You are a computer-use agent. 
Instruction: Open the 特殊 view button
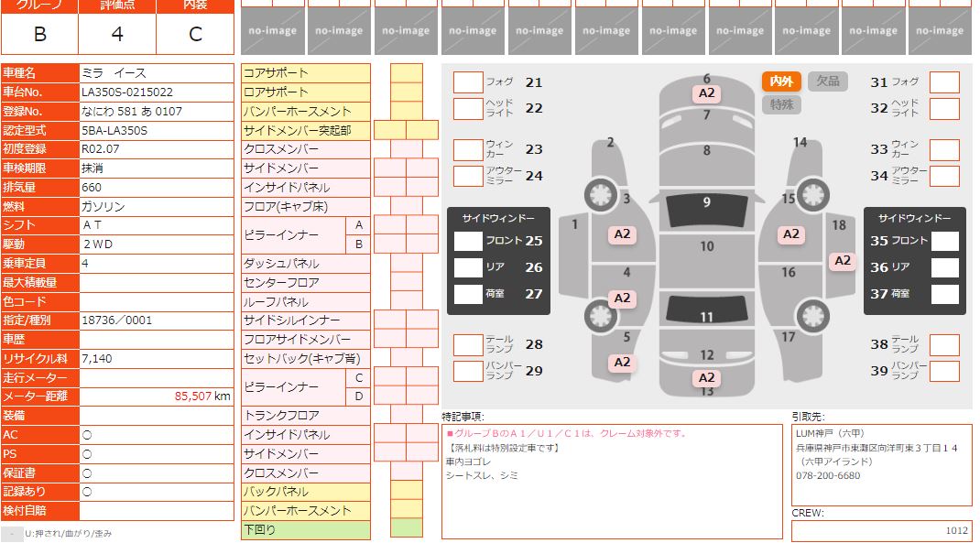pyautogui.click(x=781, y=104)
